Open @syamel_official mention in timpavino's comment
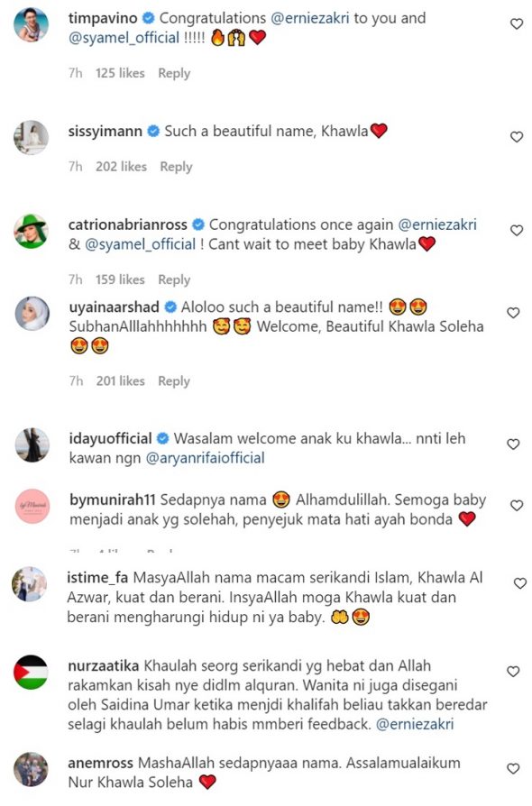The height and width of the screenshot is (806, 532). (x=124, y=38)
